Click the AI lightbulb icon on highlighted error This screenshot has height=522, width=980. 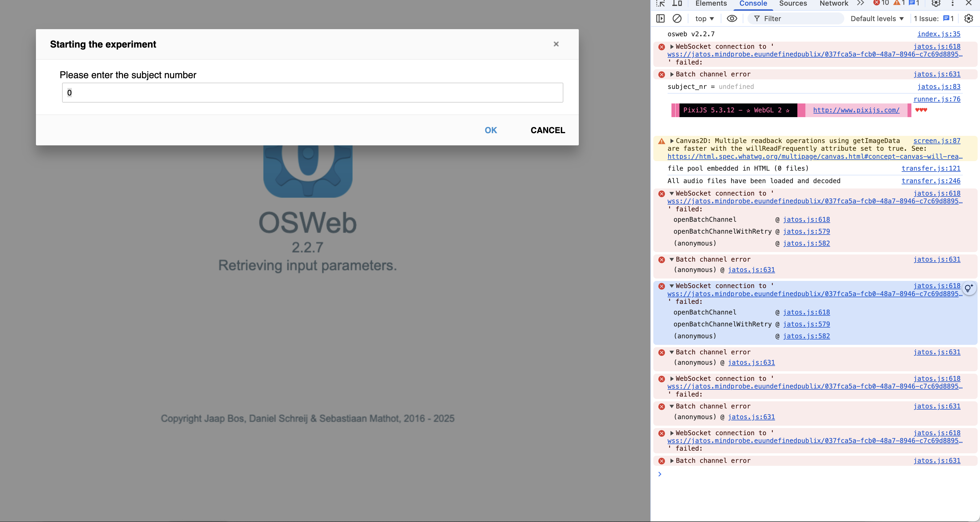pyautogui.click(x=969, y=288)
